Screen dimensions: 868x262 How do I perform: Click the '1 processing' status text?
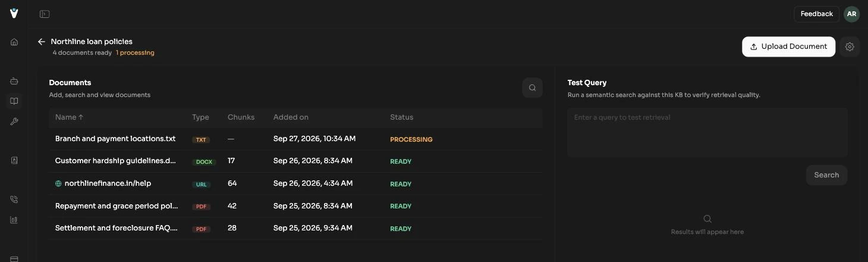coord(135,53)
